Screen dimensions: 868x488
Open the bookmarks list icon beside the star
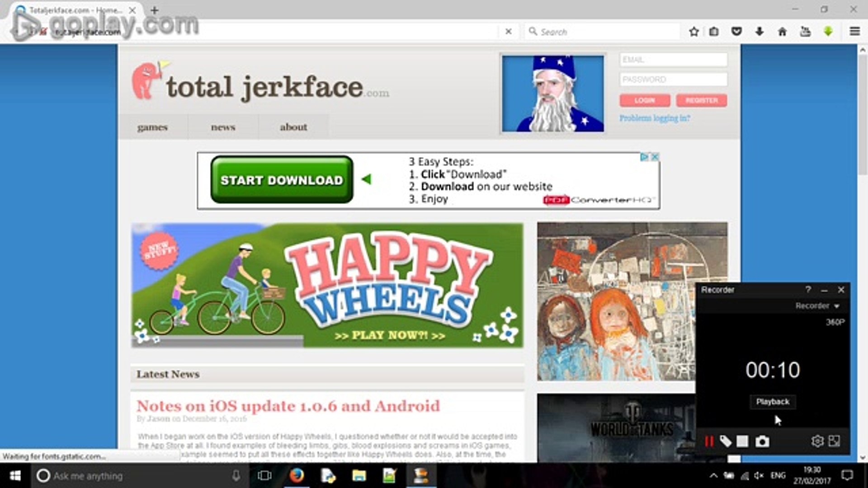714,32
